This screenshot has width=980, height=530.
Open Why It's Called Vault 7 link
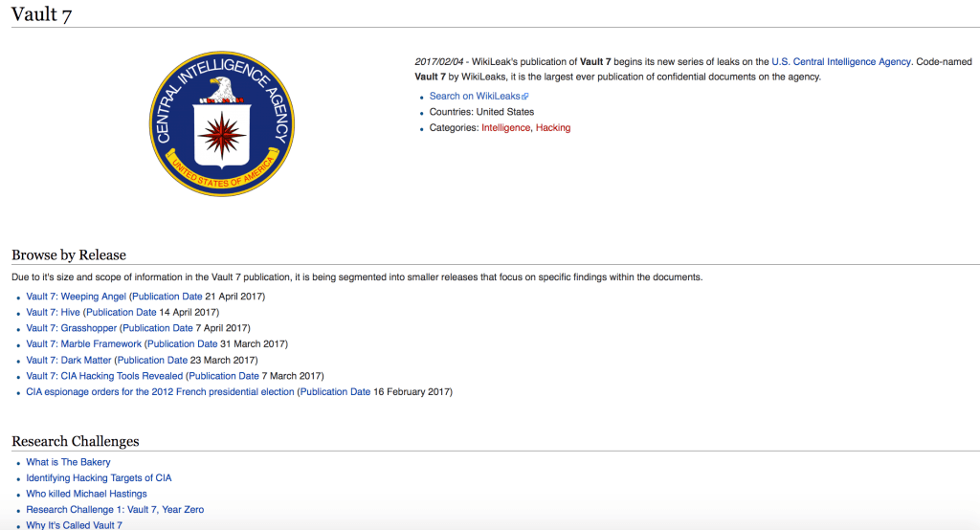pos(74,524)
